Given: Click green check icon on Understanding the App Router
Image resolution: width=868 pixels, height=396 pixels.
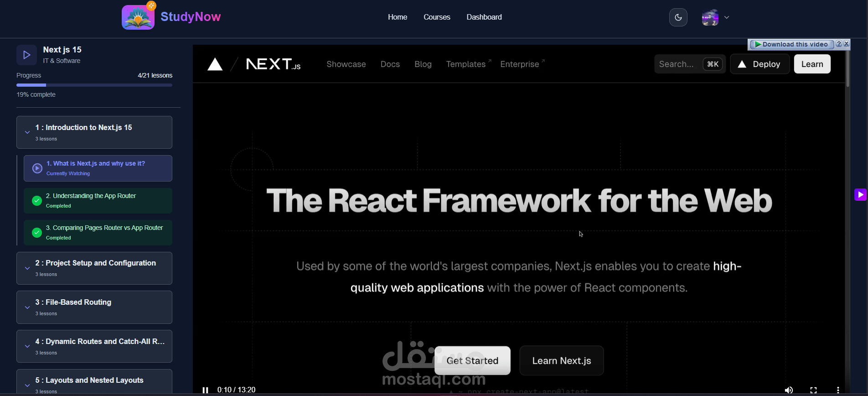Looking at the screenshot, I should click(37, 201).
